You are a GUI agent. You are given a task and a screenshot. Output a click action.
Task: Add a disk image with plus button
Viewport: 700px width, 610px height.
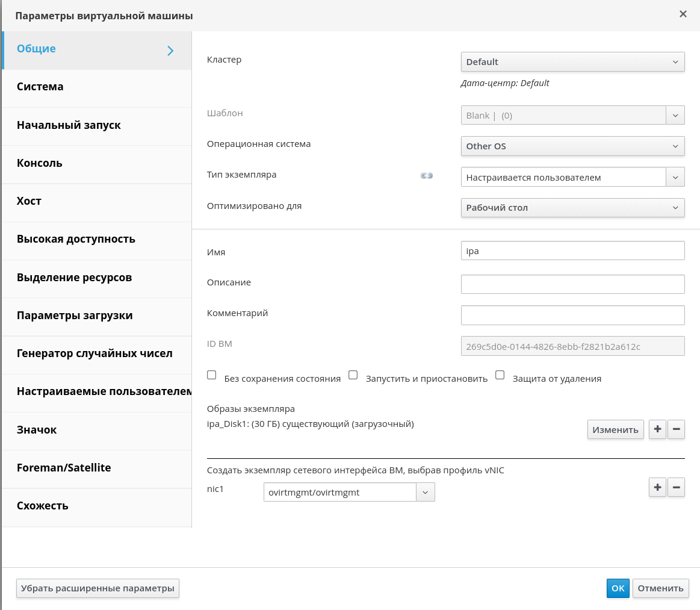pyautogui.click(x=657, y=429)
